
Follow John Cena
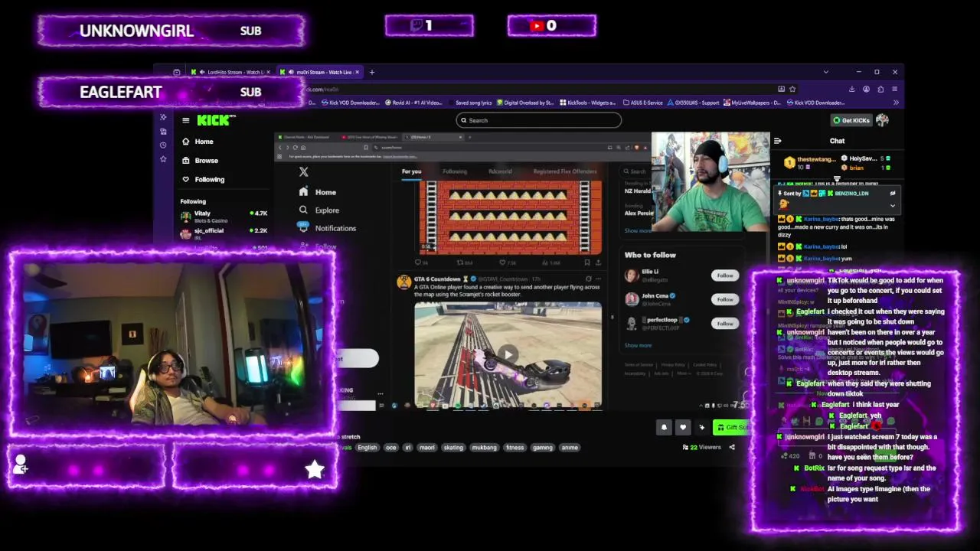coord(725,299)
